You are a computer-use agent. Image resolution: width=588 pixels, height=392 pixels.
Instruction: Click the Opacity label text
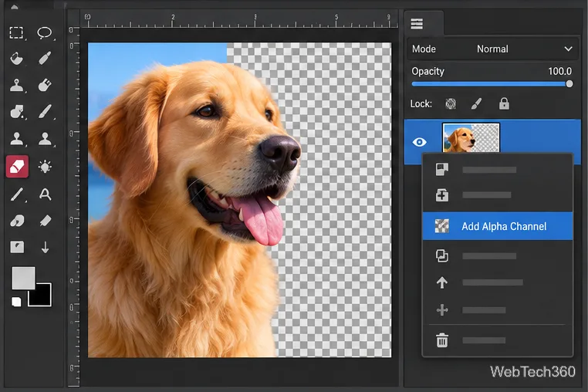pyautogui.click(x=427, y=71)
